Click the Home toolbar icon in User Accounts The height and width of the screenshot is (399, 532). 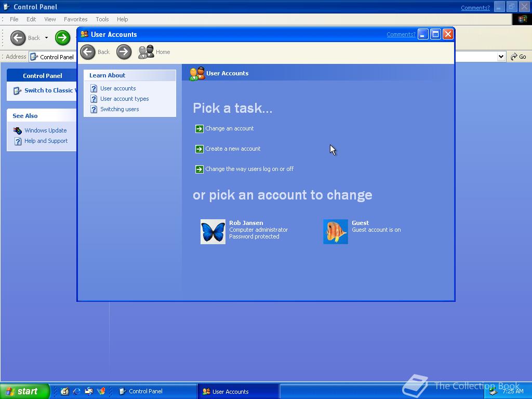click(x=146, y=52)
